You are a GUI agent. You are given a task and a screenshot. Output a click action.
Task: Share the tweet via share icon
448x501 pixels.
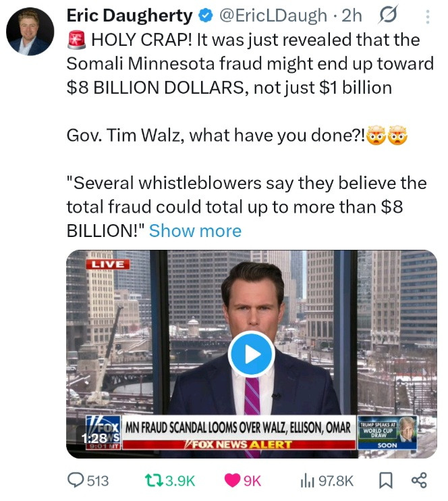coord(419,481)
